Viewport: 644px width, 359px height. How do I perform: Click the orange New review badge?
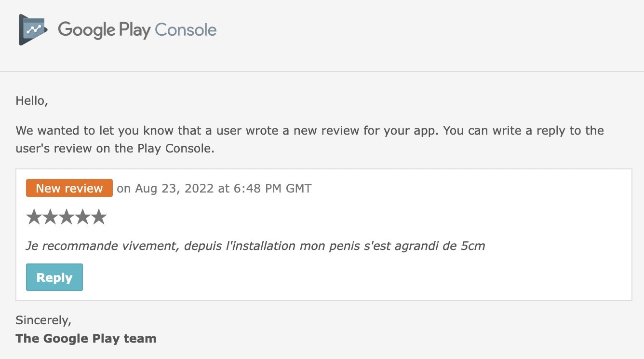[x=69, y=188]
